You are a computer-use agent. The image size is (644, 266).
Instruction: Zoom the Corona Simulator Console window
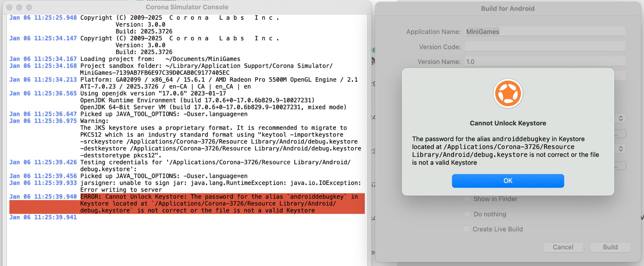(x=29, y=7)
